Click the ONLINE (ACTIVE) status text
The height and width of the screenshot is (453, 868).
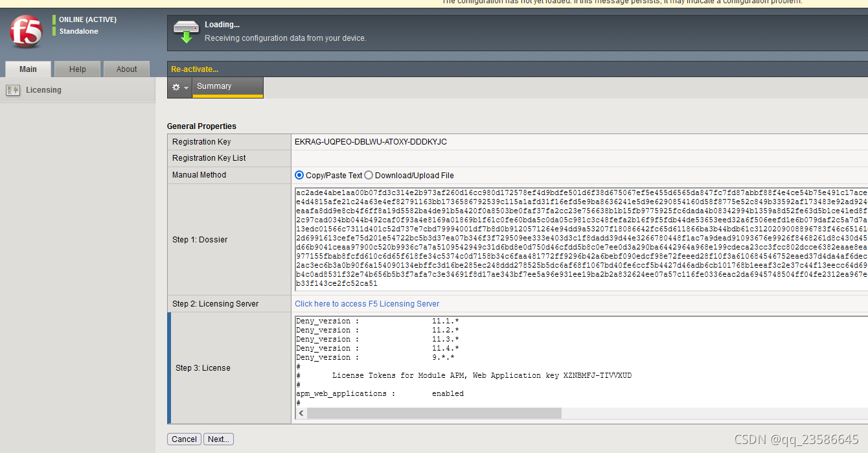[x=87, y=20]
